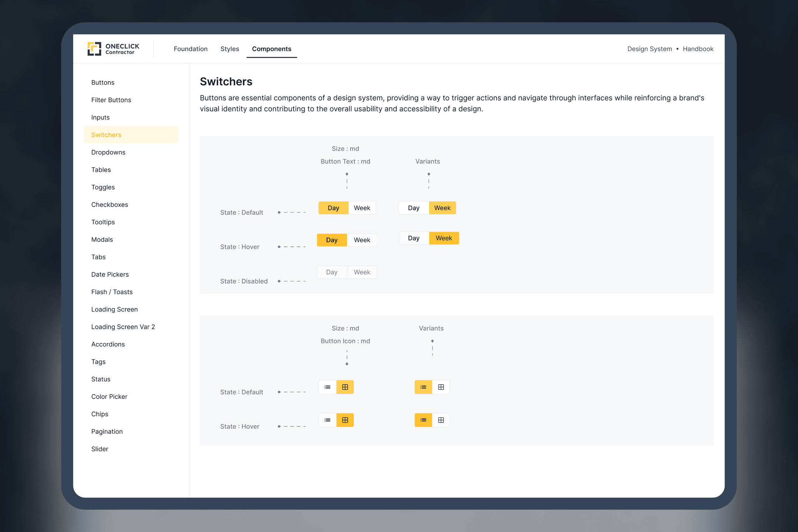Open Pagination sidebar item
Screen dimensions: 798x532
(x=107, y=432)
